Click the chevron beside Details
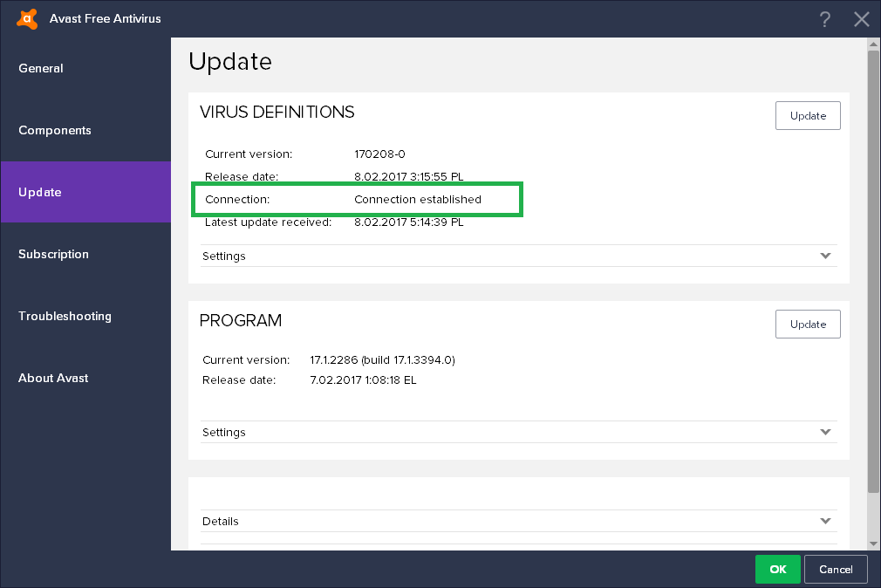881x588 pixels. [825, 521]
